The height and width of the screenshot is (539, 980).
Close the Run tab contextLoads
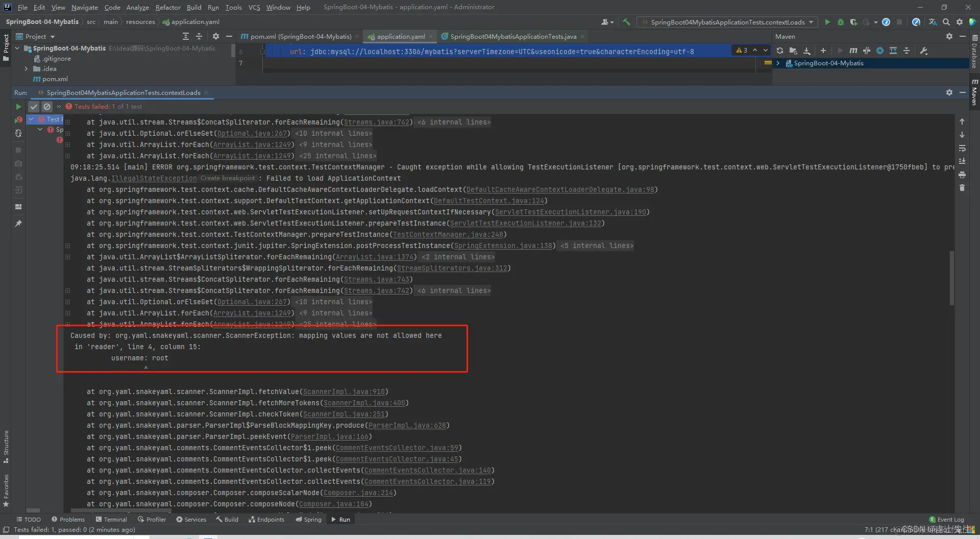click(206, 92)
